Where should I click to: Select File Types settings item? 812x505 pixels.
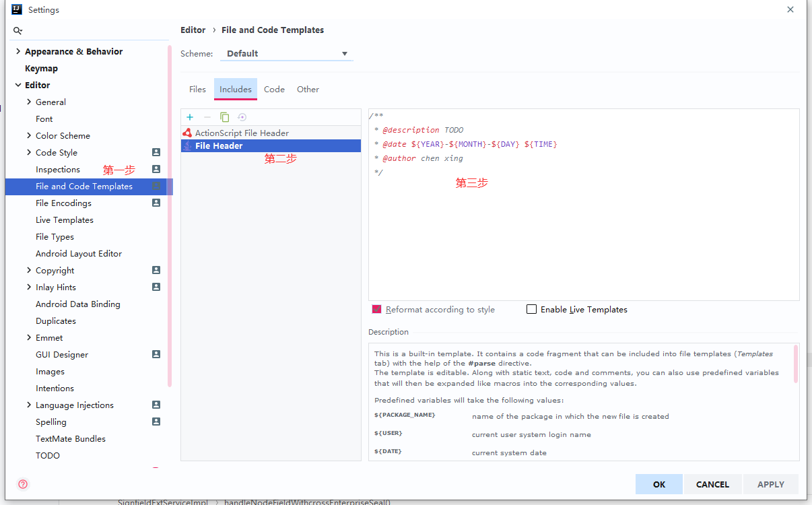[x=55, y=236]
